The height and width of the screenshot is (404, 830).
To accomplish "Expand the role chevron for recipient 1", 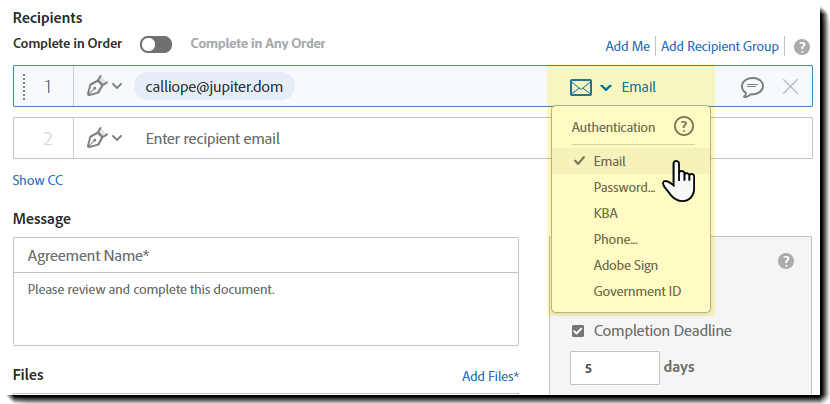I will pyautogui.click(x=117, y=87).
